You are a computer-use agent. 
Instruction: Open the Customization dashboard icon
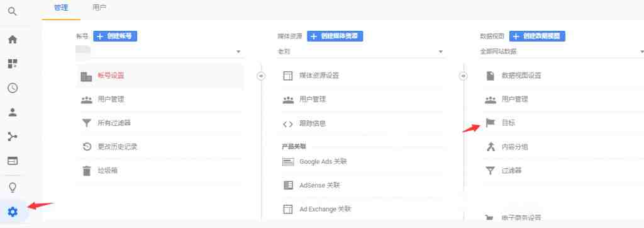tap(13, 64)
